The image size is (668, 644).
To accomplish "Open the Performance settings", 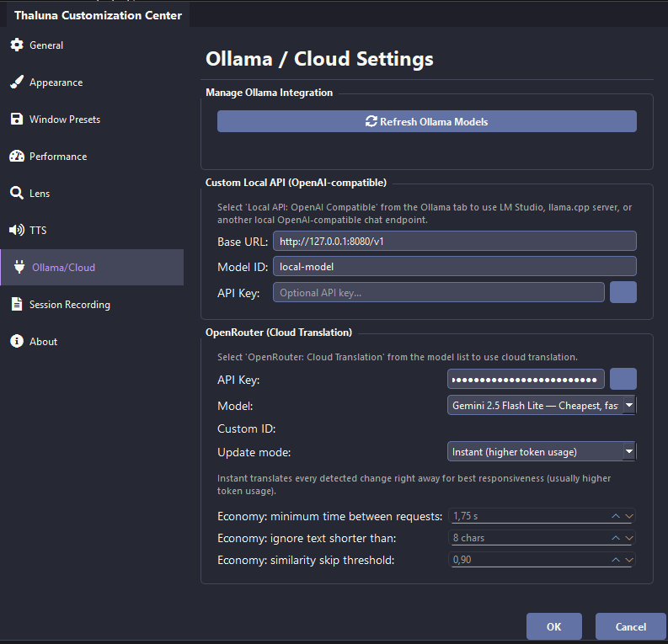I will point(92,157).
